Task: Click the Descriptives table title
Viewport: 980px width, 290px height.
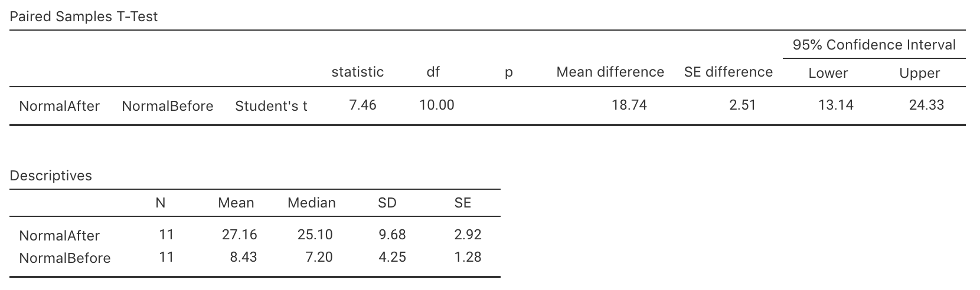Action: pos(51,176)
